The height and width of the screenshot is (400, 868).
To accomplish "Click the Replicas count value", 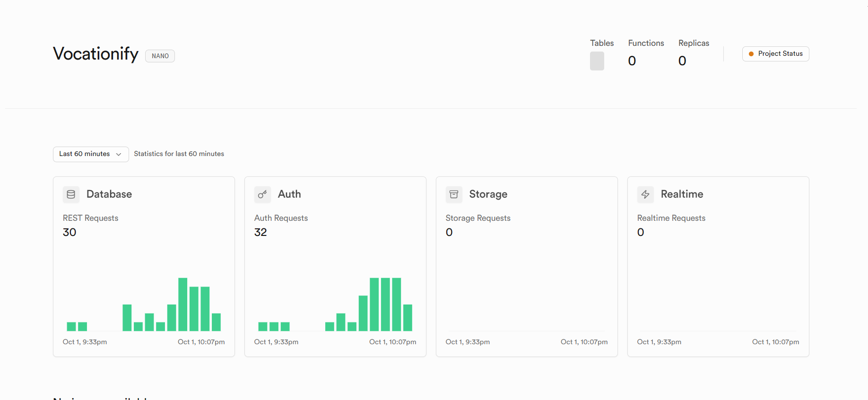I will click(682, 61).
